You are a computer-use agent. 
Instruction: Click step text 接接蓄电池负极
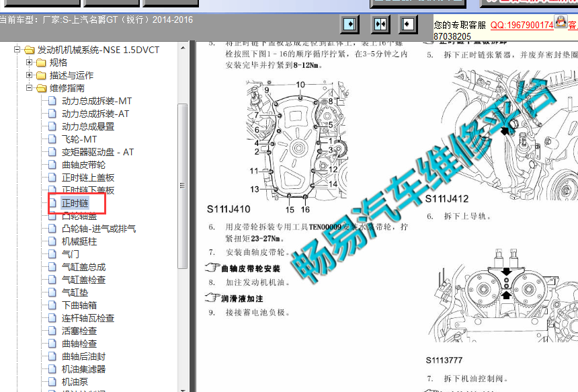coord(257,313)
